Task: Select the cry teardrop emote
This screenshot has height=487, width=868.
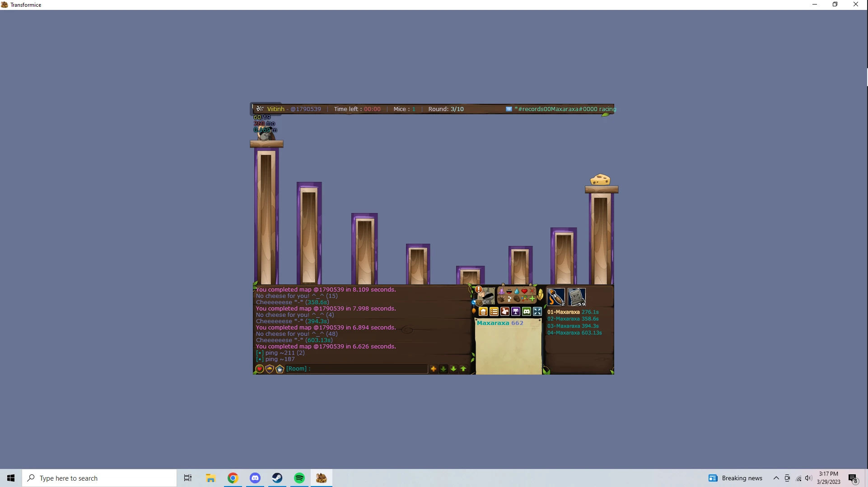Action: tap(517, 292)
